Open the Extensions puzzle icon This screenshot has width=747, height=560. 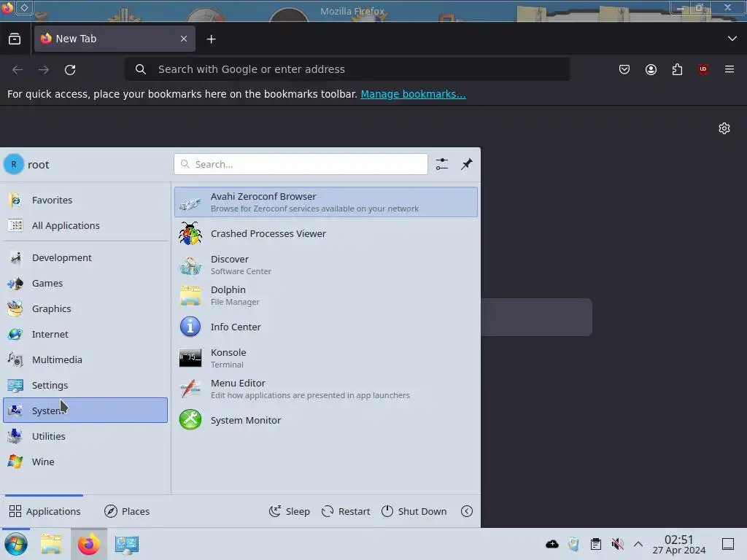point(677,69)
